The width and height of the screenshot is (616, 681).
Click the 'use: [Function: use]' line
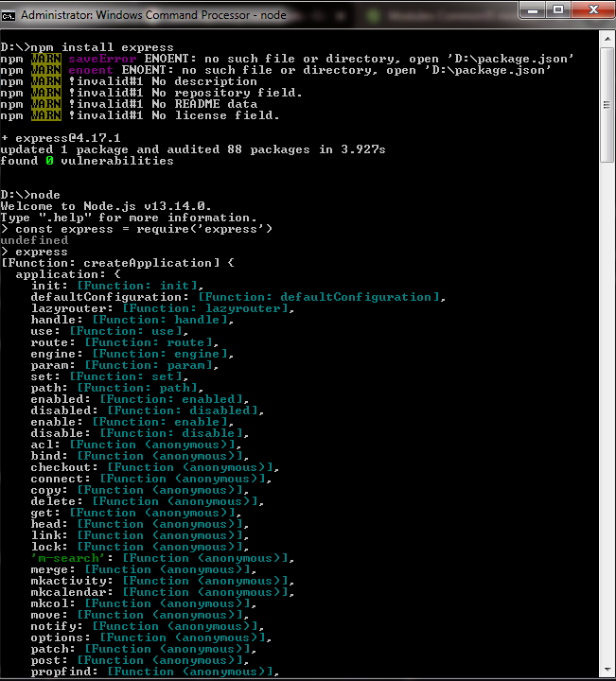110,331
